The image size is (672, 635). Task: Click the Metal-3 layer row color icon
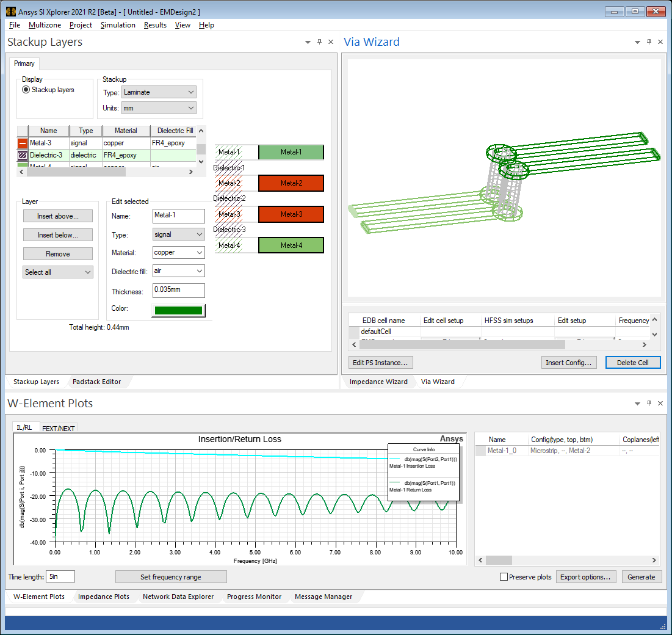[x=23, y=143]
